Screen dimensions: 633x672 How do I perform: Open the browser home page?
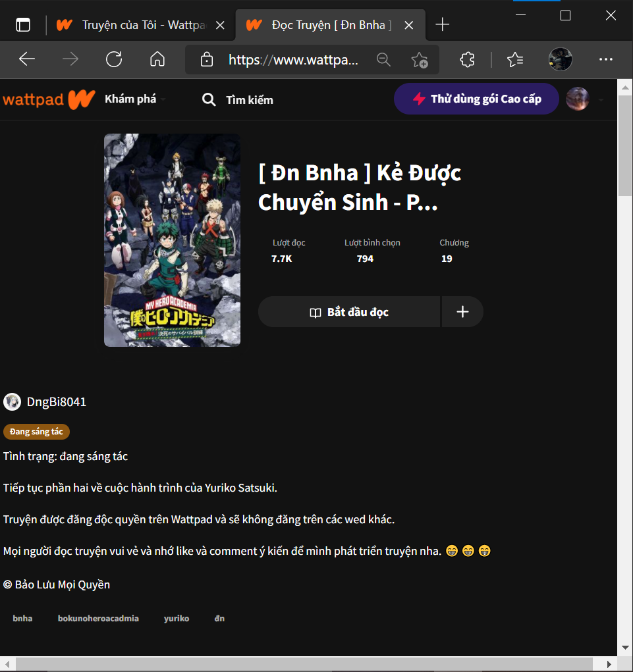pos(157,59)
